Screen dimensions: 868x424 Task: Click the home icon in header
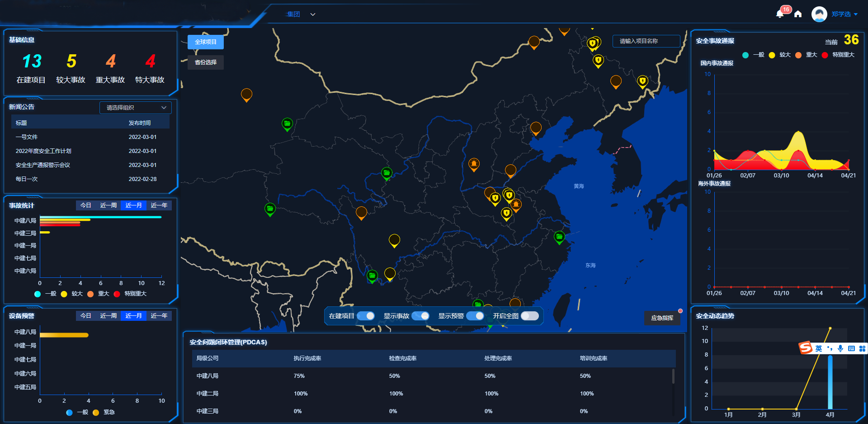(798, 14)
